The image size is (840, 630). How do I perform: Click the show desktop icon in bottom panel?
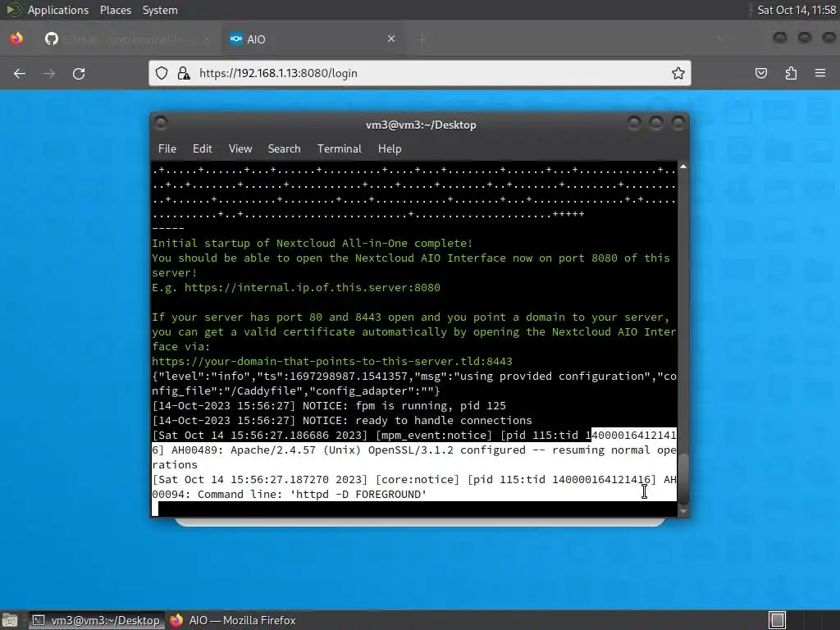click(10, 620)
